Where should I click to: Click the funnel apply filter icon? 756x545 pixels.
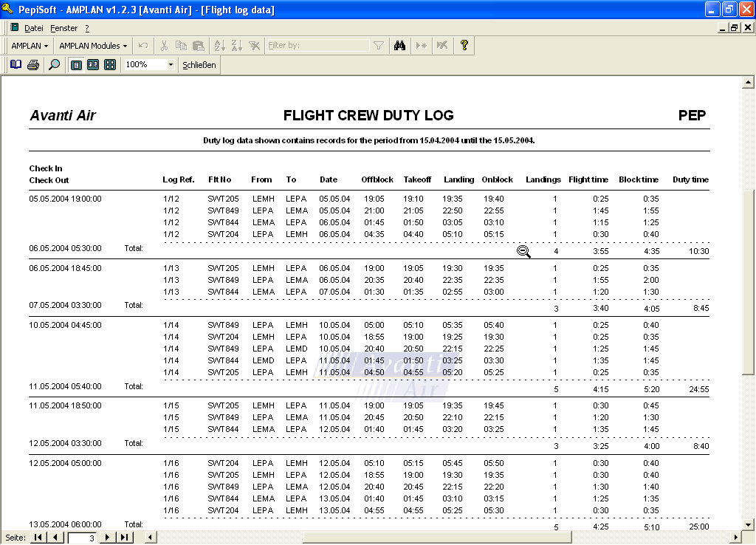(x=379, y=46)
